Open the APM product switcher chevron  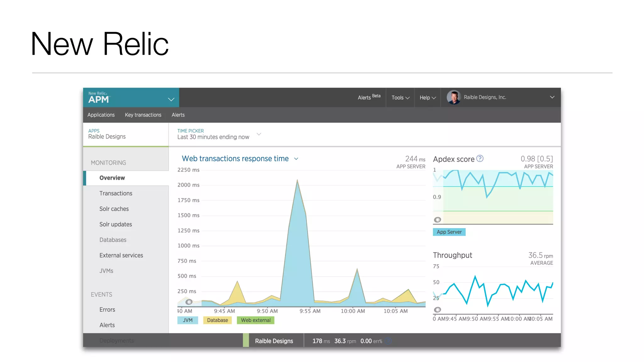[171, 100]
